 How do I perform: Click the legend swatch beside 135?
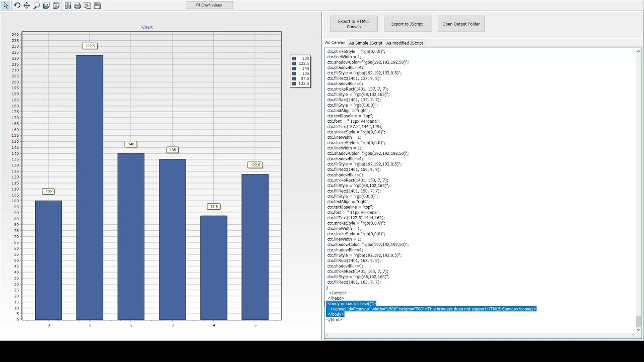click(294, 73)
